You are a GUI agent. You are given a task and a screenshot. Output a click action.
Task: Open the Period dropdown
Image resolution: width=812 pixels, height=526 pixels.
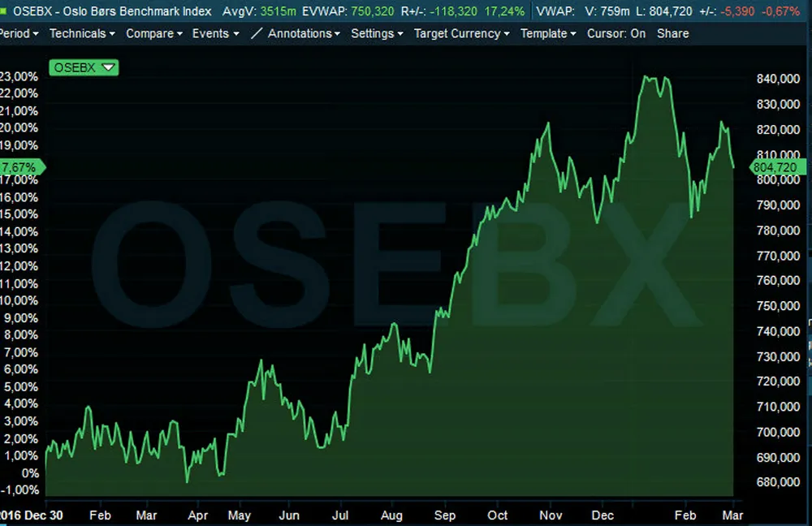[x=18, y=33]
